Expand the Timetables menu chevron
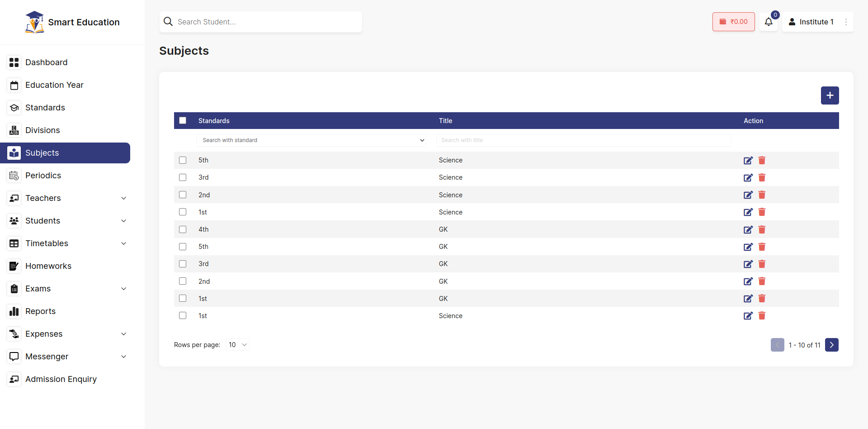Screen dimensions: 868x429 [123, 243]
